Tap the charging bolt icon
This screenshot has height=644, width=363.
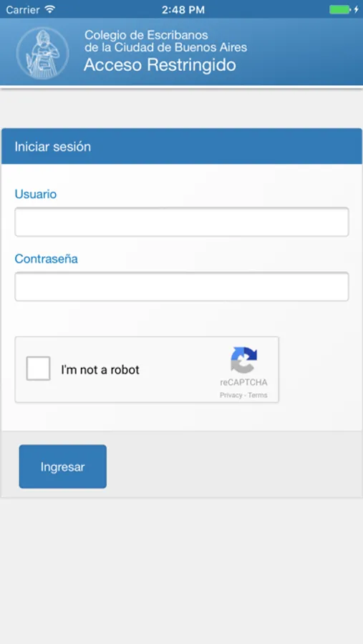click(356, 9)
